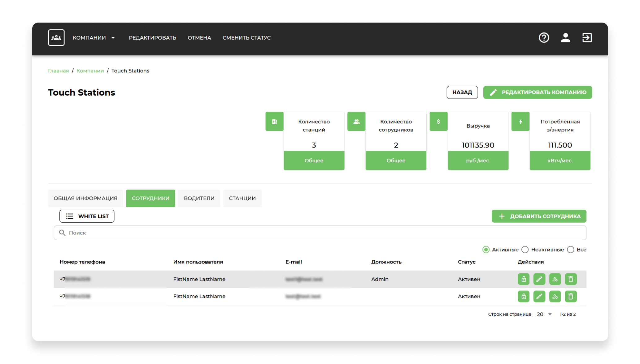Open the user profile icon
640x364 pixels.
[565, 38]
